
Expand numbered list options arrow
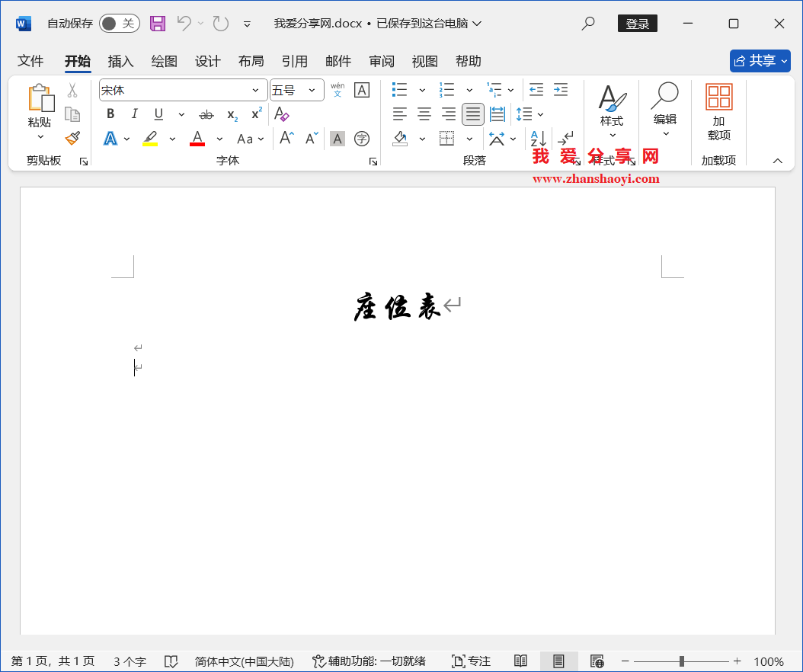pos(469,90)
